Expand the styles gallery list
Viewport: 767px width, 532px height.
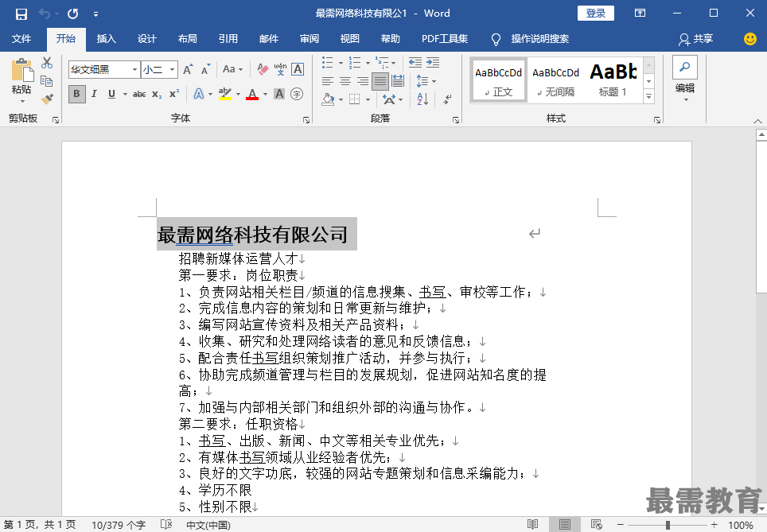click(x=648, y=96)
